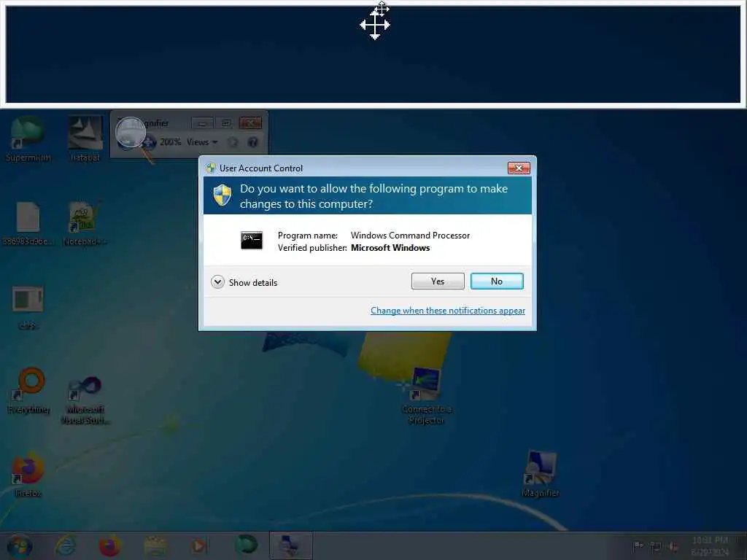This screenshot has width=747, height=560.
Task: Click No in the User Account Control dialog
Action: (497, 281)
